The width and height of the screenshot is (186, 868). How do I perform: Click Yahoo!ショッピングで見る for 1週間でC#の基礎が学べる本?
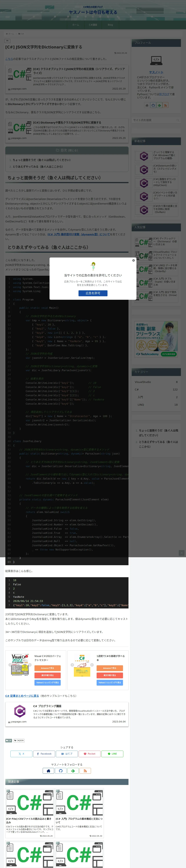coord(110,682)
